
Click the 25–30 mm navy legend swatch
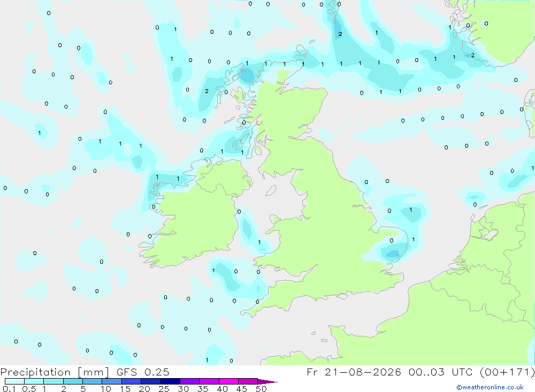tap(170, 381)
